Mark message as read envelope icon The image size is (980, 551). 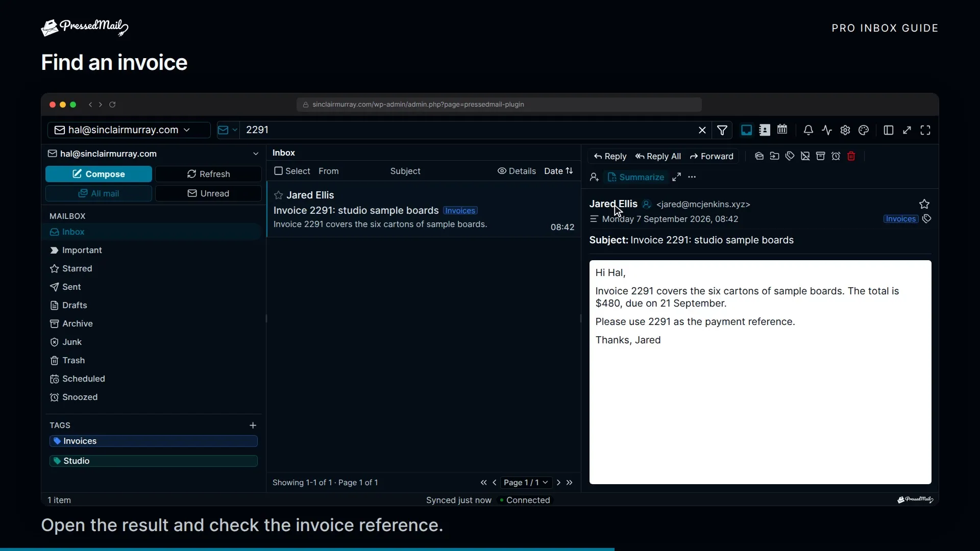click(759, 156)
